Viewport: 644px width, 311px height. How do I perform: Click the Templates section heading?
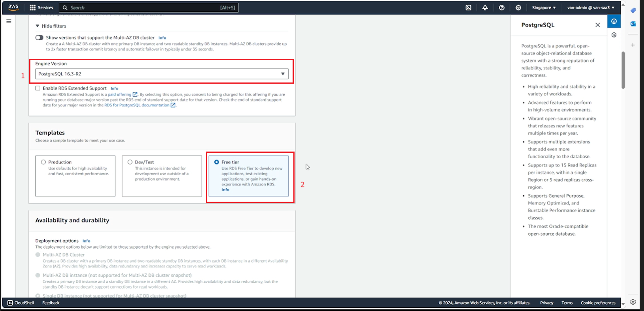pos(50,133)
